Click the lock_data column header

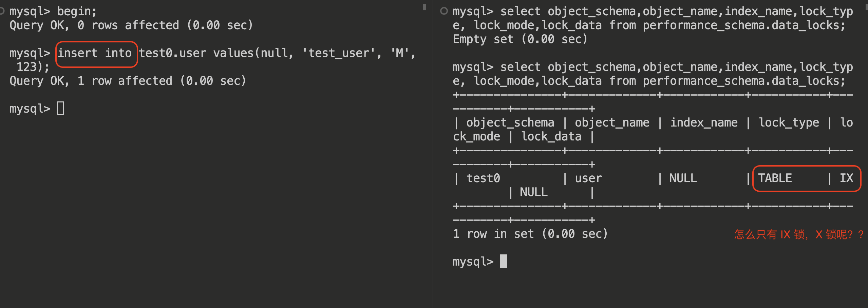[551, 136]
